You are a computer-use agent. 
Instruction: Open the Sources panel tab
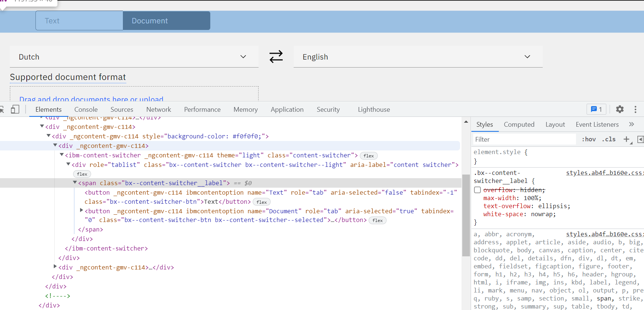click(x=122, y=110)
